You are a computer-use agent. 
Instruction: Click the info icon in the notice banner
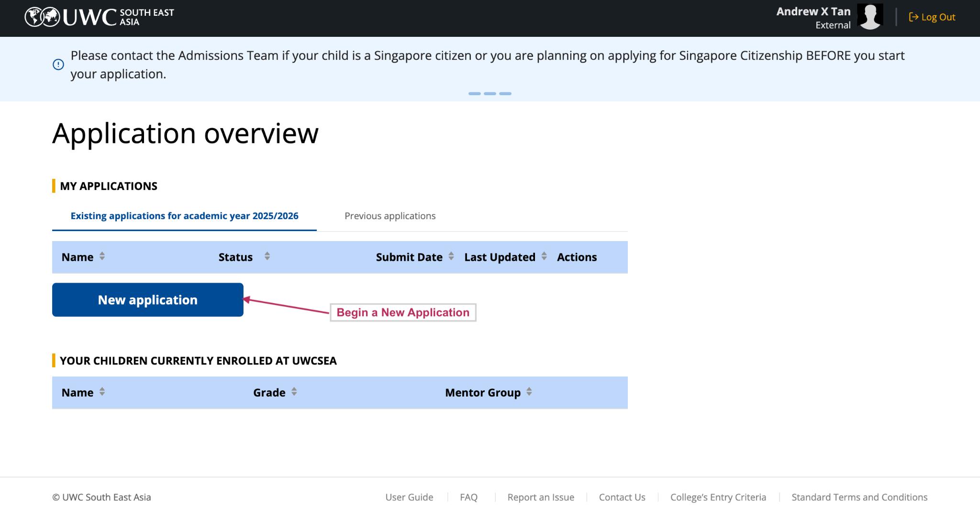(x=58, y=65)
